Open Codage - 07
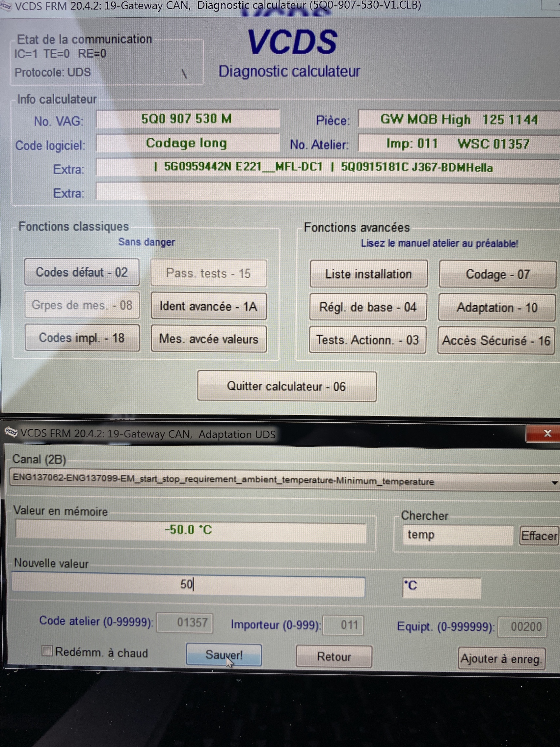560x747 pixels. pyautogui.click(x=497, y=274)
